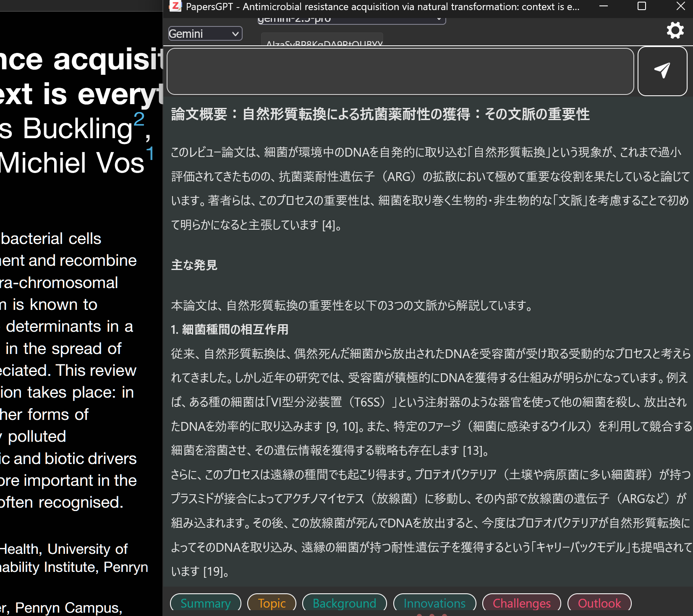Follow superscript 2 after Buckling
The width and height of the screenshot is (693, 616).
139,119
